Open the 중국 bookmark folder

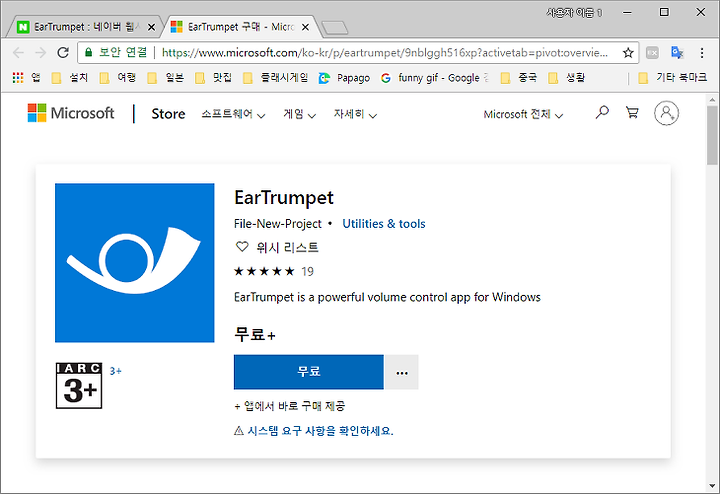click(x=519, y=78)
